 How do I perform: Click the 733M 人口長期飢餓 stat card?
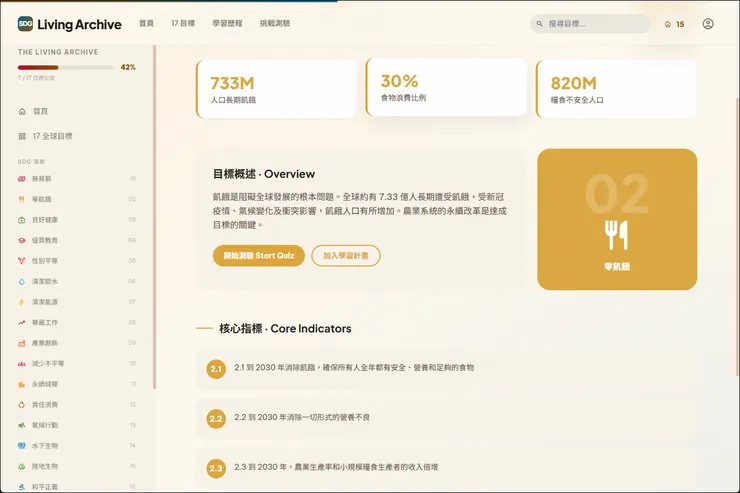click(276, 89)
